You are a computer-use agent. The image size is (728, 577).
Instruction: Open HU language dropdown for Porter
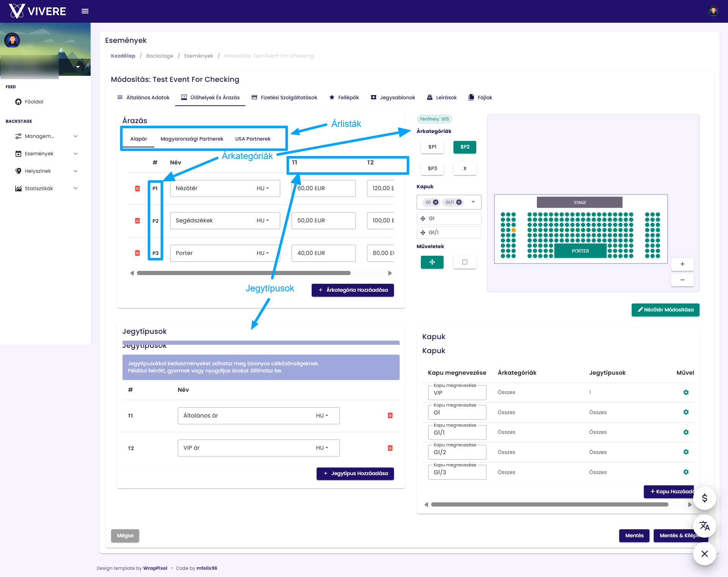(263, 253)
